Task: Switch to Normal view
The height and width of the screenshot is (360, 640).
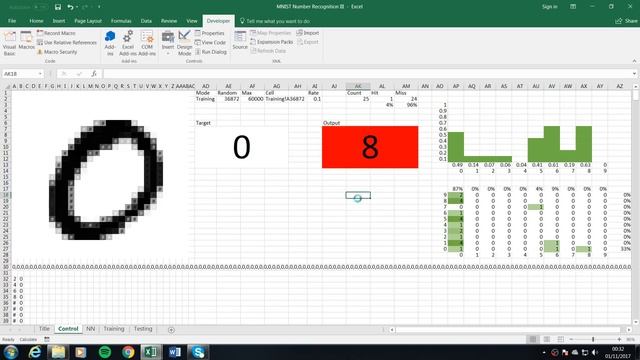Action: pyautogui.click(x=533, y=340)
